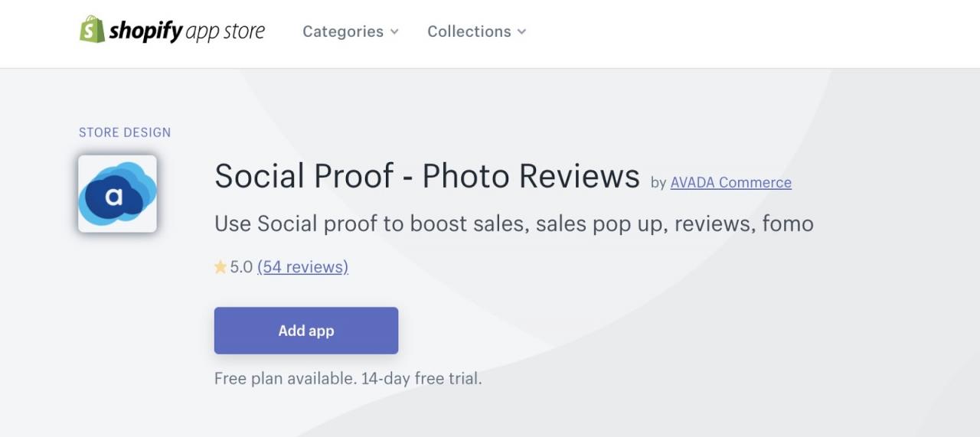Go to the STORE DESIGN category
Image resolution: width=980 pixels, height=437 pixels.
[x=125, y=132]
